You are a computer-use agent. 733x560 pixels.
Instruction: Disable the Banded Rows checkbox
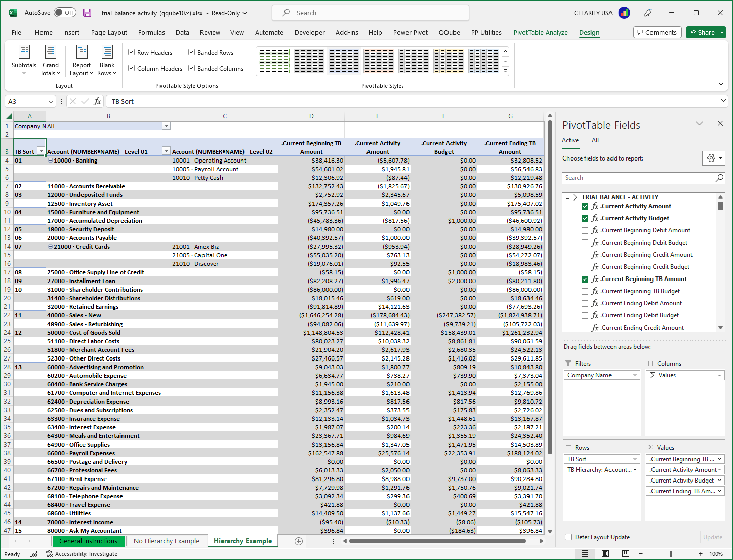point(191,52)
